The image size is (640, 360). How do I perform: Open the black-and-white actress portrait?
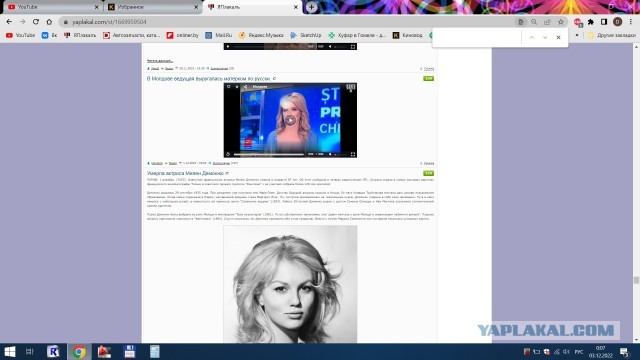coord(290,284)
